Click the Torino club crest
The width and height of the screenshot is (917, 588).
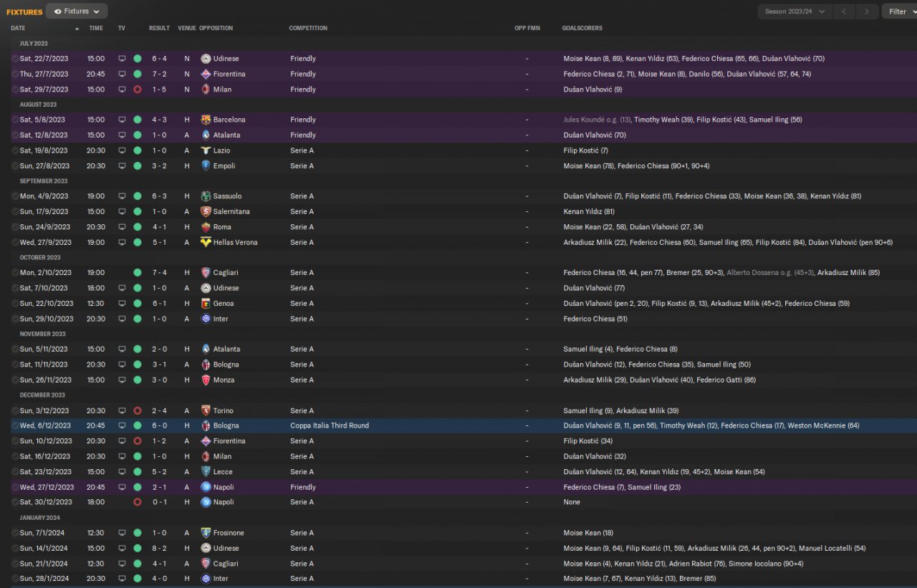206,411
